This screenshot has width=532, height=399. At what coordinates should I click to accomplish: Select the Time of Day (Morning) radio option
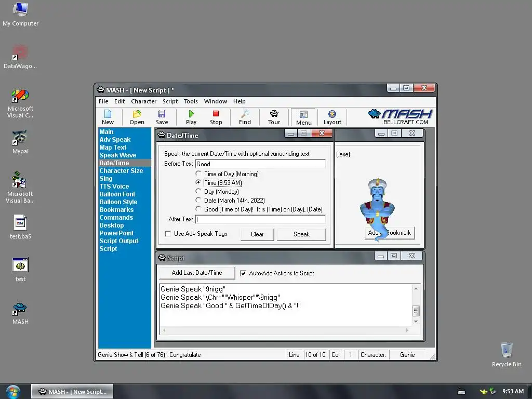tap(198, 174)
